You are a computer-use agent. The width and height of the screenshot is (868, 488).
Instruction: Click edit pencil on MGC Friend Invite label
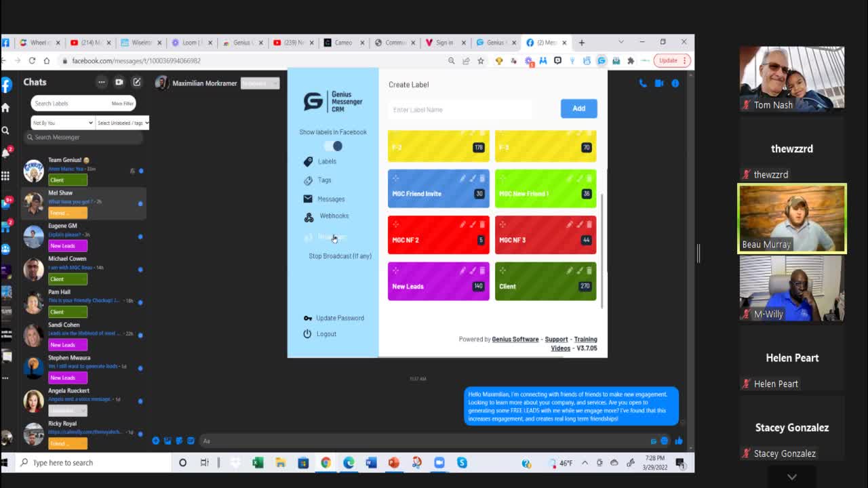463,178
